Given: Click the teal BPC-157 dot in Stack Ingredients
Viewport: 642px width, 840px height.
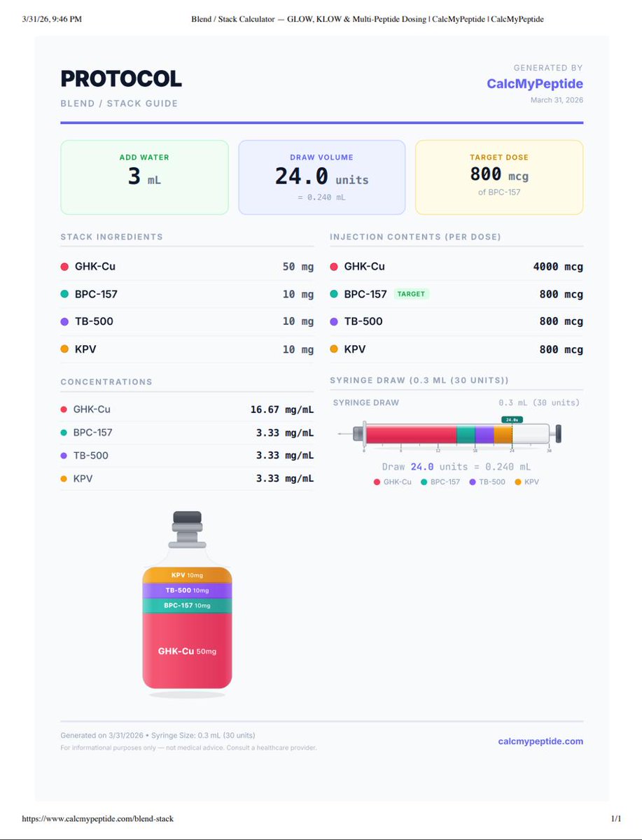Looking at the screenshot, I should [64, 294].
